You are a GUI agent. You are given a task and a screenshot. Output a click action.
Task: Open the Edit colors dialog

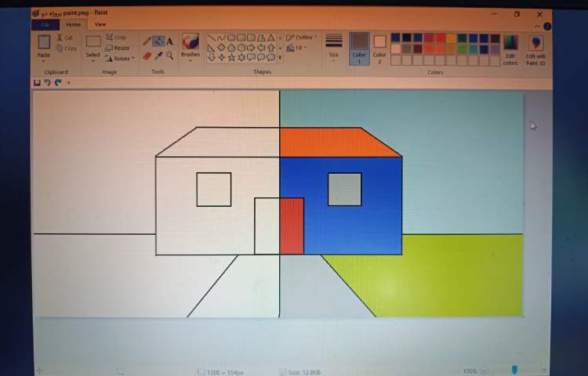tap(510, 50)
